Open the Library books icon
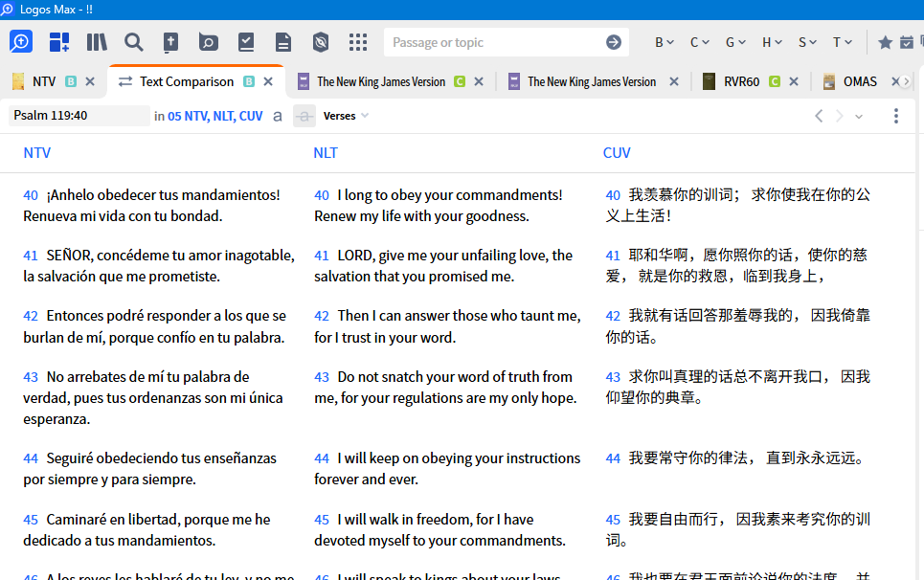924x580 pixels. [97, 42]
